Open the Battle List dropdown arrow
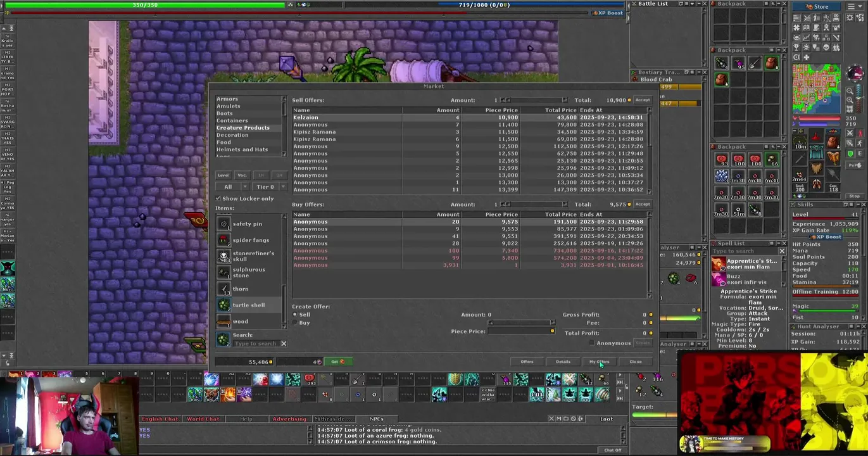Image resolution: width=868 pixels, height=456 pixels. pos(692,4)
